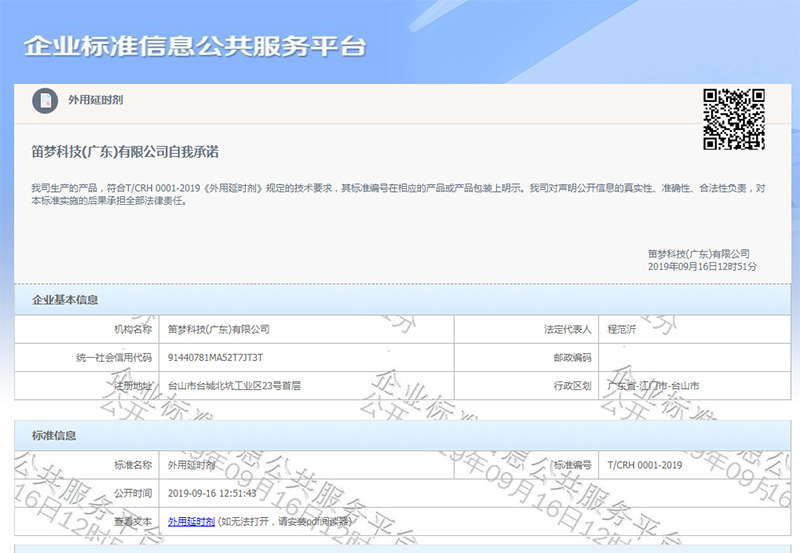Click the 机构名称 value 笛梦科技(广东)有限公司
Image resolution: width=800 pixels, height=553 pixels.
(218, 329)
